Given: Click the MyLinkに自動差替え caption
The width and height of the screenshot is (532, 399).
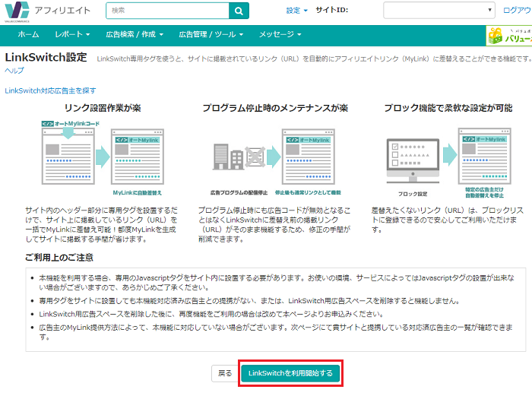Looking at the screenshot, I should (x=137, y=193).
